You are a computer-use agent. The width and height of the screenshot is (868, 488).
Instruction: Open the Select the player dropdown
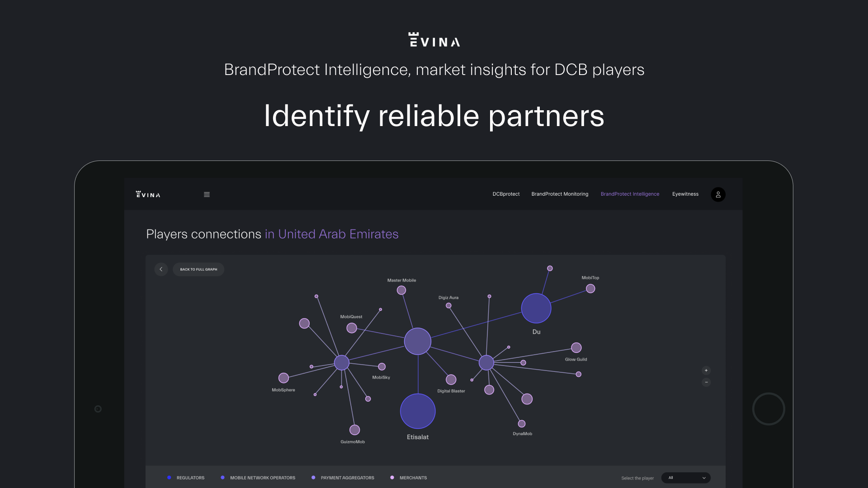tap(686, 478)
